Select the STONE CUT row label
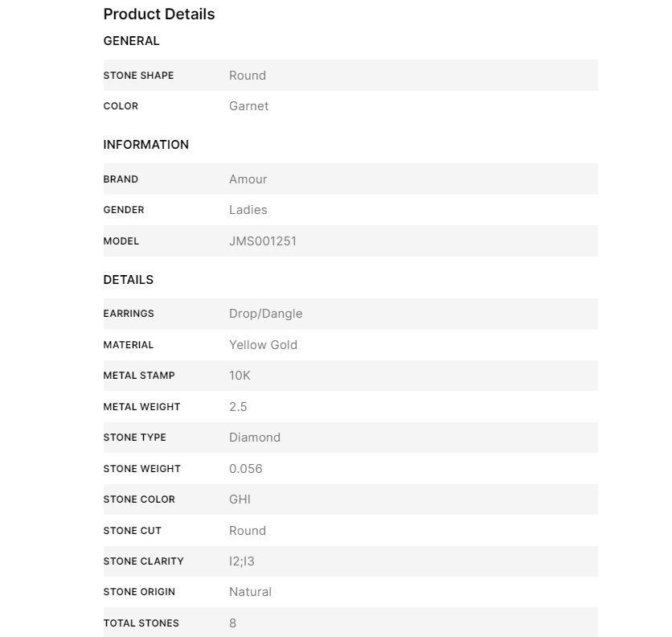This screenshot has width=672, height=637. 133,531
